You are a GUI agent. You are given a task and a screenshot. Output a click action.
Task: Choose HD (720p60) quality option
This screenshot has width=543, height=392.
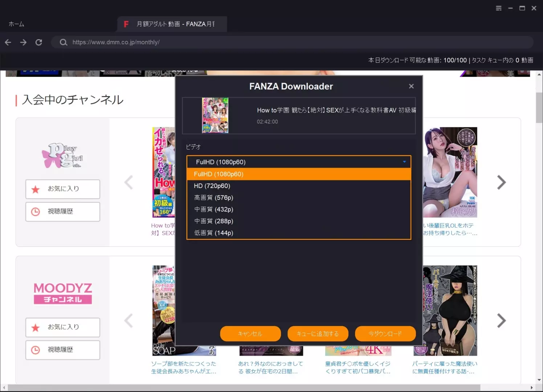299,186
